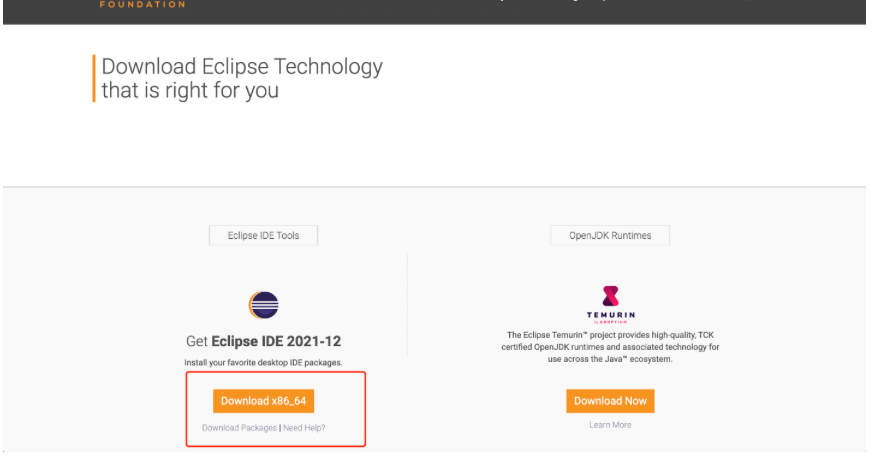Click the Eclipse Temurin project description paragraph
870x460 pixels.
point(610,347)
